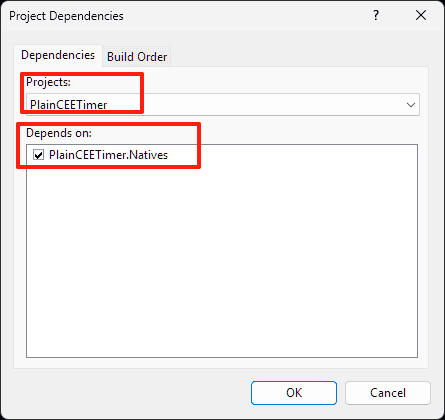Click the middle of the Projects combo box

tap(223, 105)
